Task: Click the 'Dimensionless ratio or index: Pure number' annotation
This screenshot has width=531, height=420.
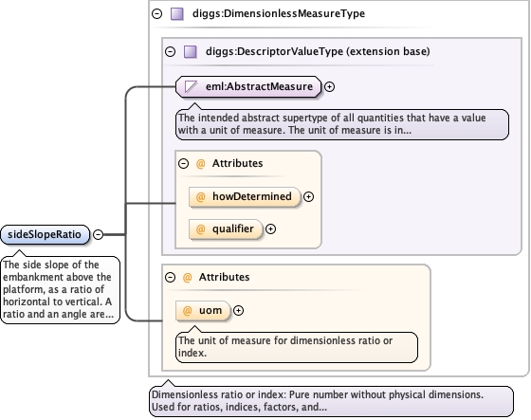Action: pyautogui.click(x=332, y=401)
